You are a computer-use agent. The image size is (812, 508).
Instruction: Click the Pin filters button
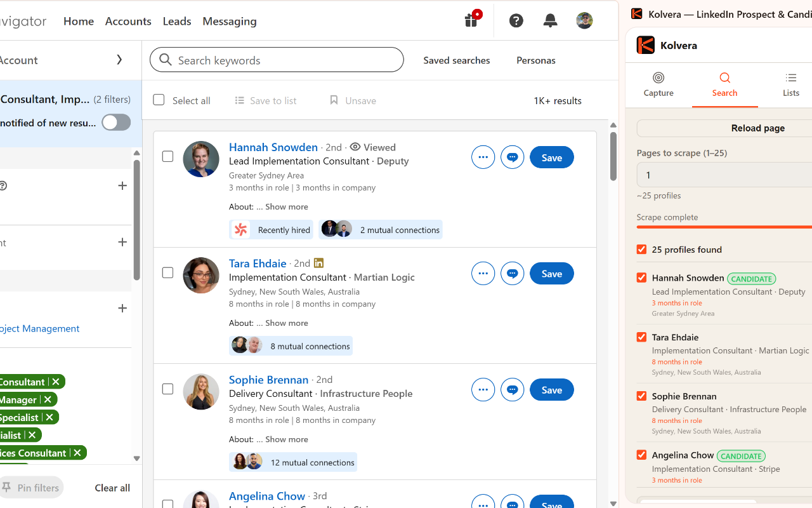pos(31,488)
